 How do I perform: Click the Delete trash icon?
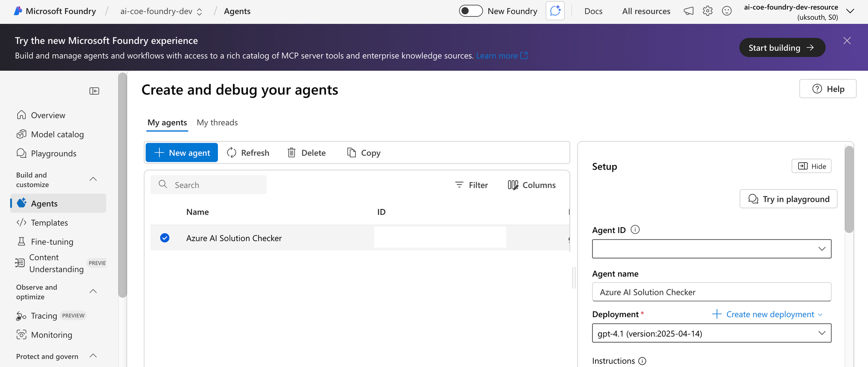292,153
